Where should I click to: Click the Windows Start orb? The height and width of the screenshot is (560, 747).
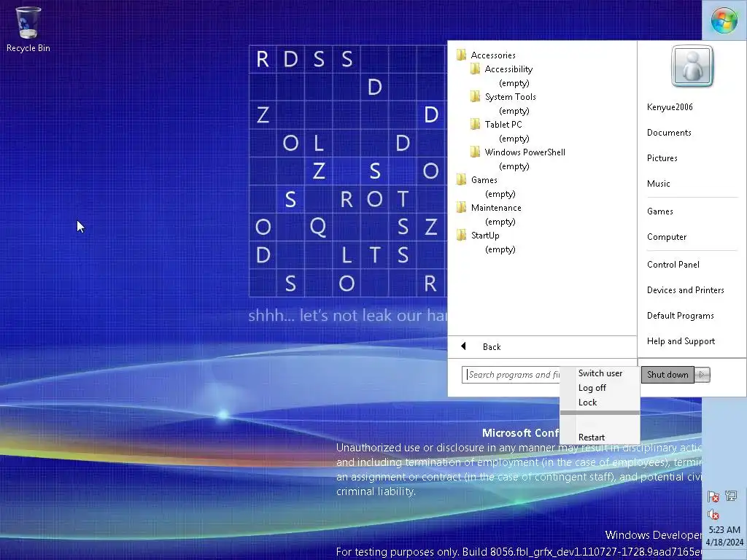(724, 20)
